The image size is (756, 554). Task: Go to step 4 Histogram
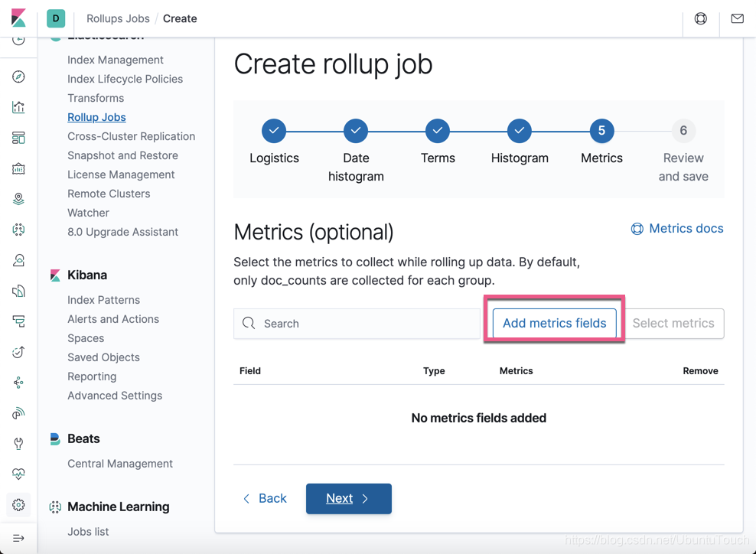[x=520, y=131]
